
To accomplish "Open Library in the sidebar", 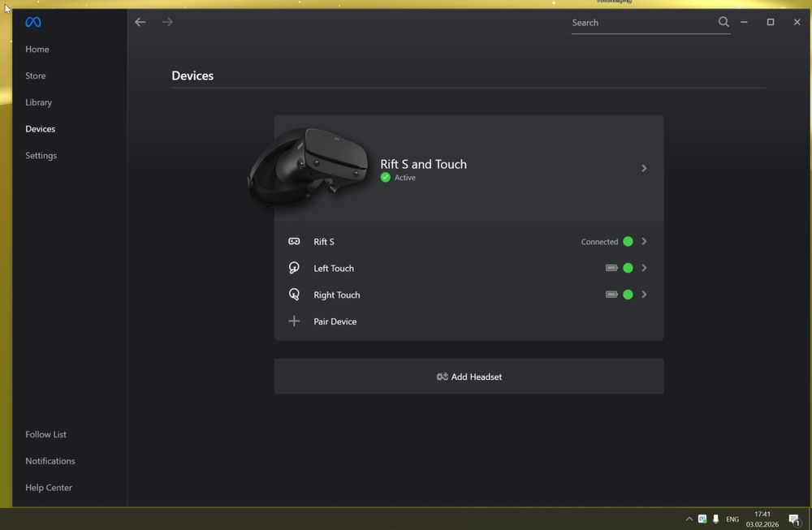I will pos(38,102).
